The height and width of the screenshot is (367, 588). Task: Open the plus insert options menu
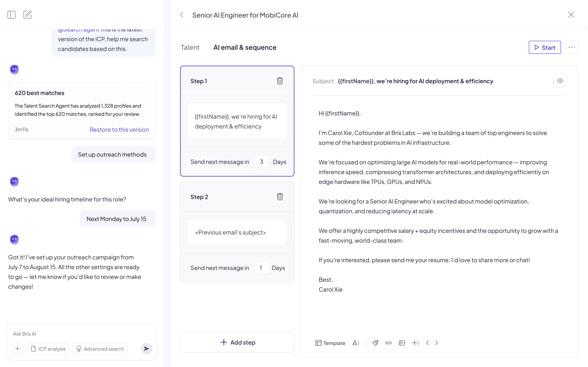tap(415, 343)
